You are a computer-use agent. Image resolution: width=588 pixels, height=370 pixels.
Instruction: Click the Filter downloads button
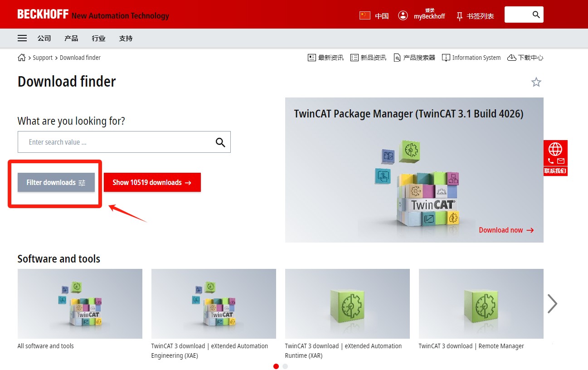click(x=56, y=182)
